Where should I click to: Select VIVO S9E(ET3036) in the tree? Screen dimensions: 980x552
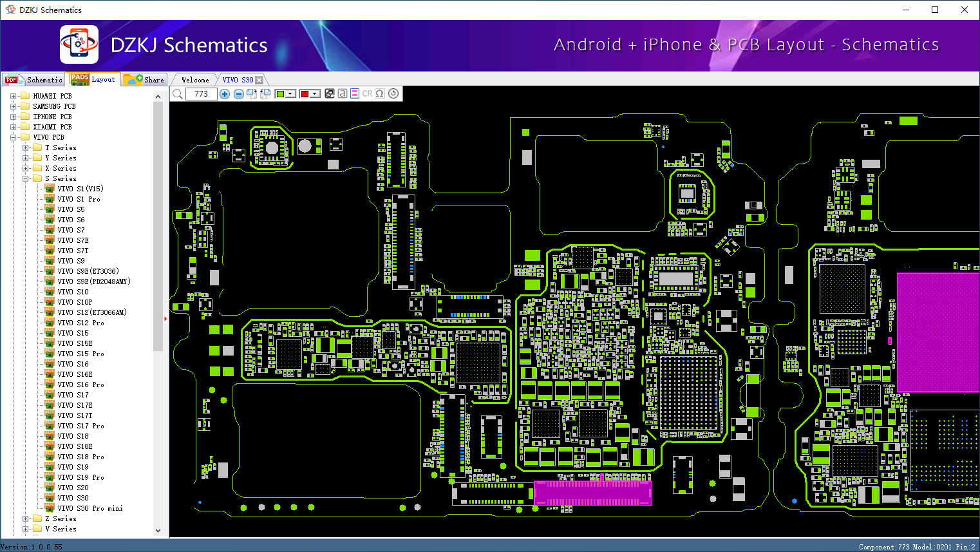(x=88, y=271)
